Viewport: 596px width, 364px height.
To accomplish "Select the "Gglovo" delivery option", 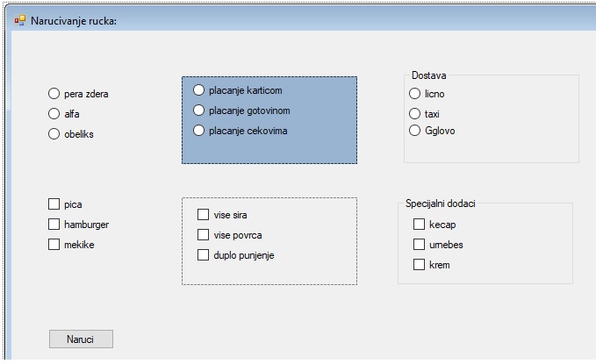I will (x=415, y=131).
